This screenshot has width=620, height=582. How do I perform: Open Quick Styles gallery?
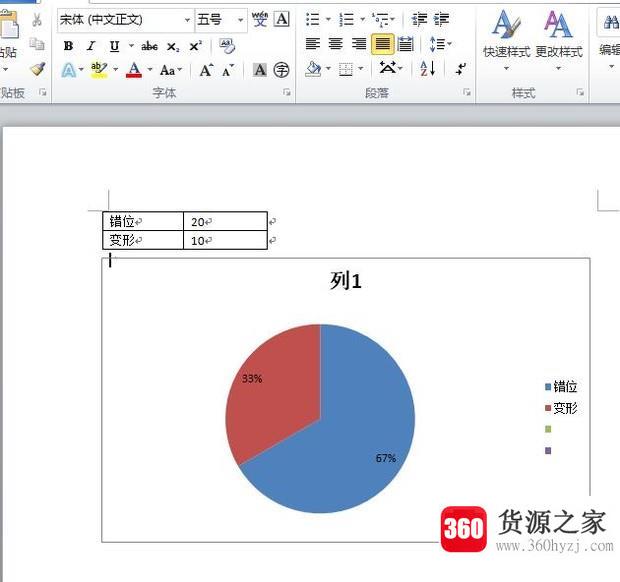pos(507,40)
